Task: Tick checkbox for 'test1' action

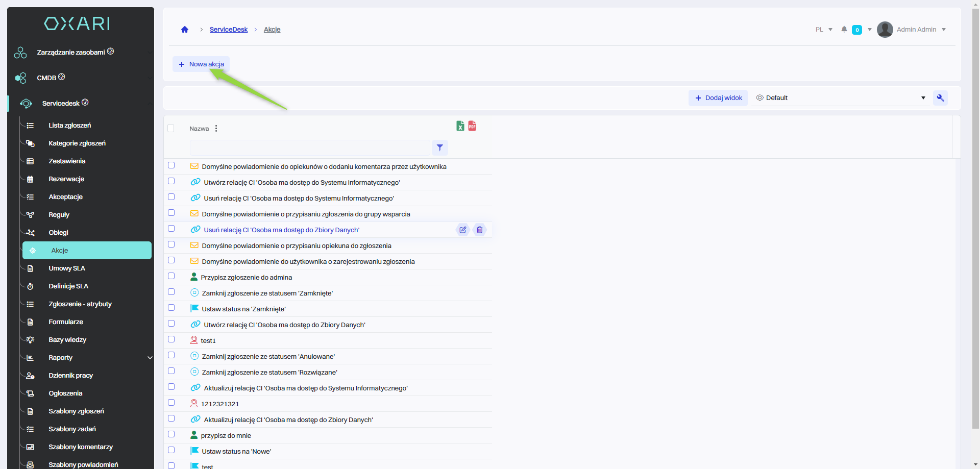Action: point(171,339)
